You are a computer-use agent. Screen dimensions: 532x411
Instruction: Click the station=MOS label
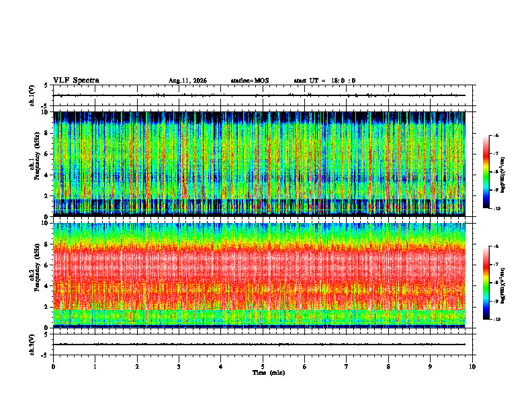[250, 81]
